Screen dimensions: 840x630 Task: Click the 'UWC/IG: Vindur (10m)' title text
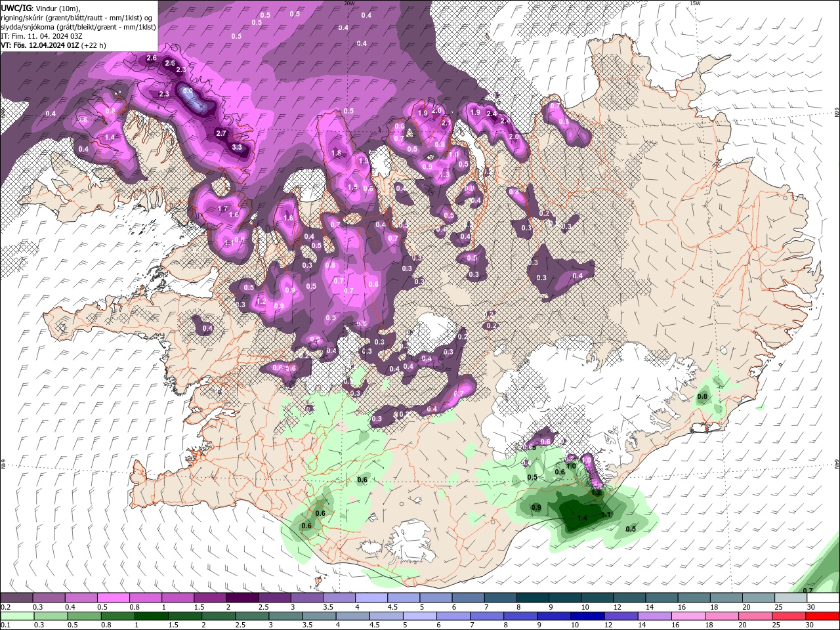[x=41, y=9]
